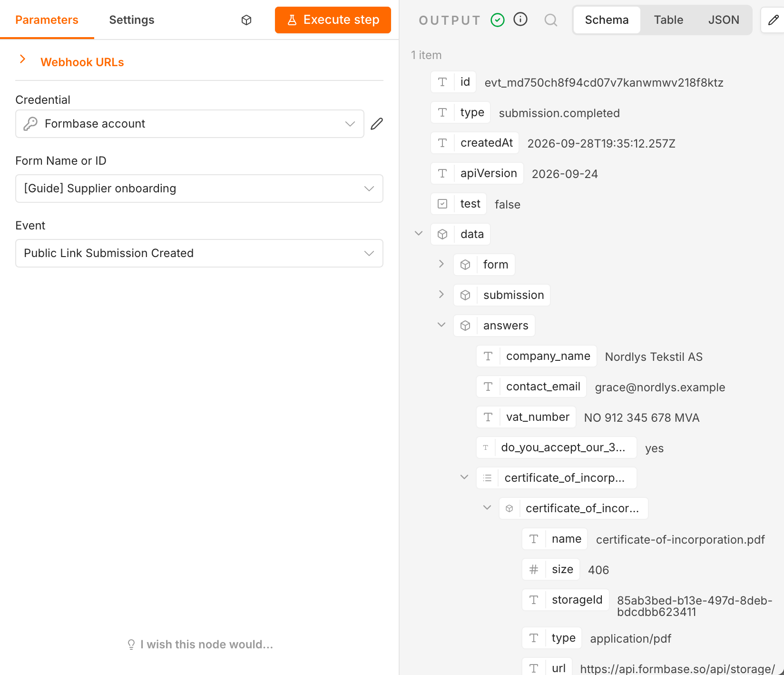
Task: Open the Formbase account credential dropdown
Action: point(190,124)
